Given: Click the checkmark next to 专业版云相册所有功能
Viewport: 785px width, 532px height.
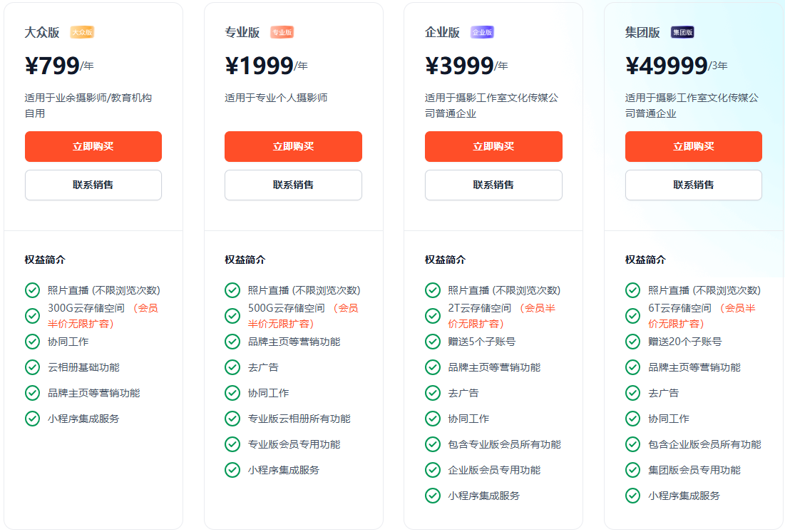Looking at the screenshot, I should pos(232,419).
